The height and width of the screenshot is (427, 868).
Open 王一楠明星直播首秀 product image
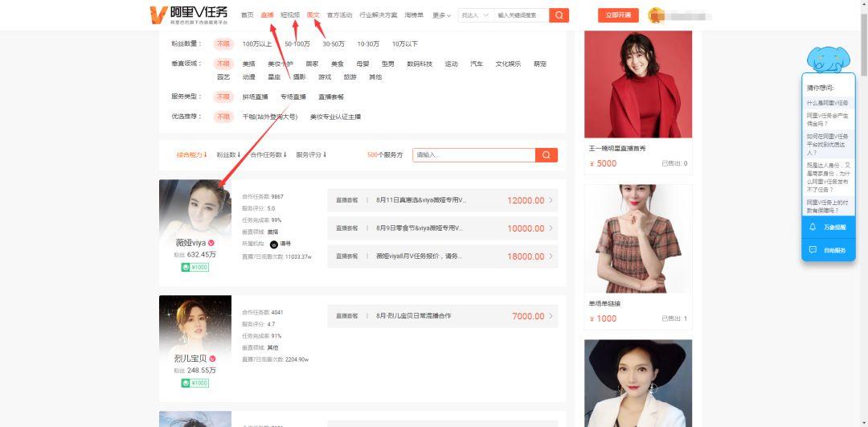click(x=638, y=84)
